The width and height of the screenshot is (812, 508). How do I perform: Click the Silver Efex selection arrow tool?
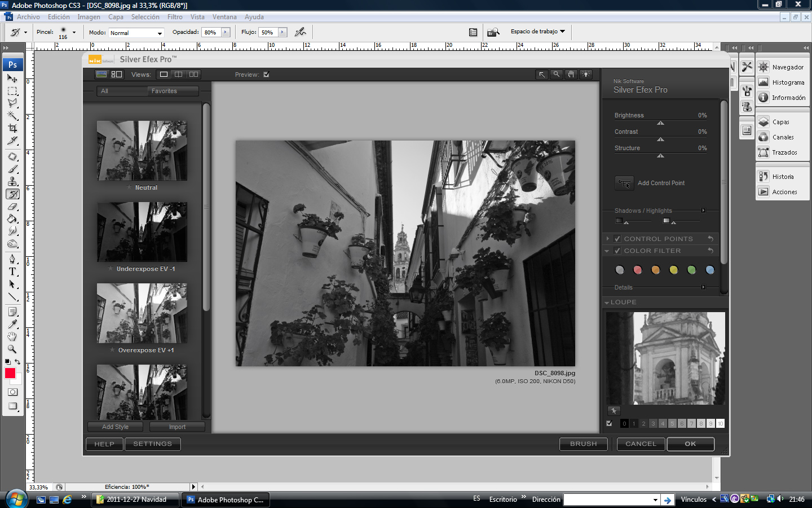click(542, 75)
